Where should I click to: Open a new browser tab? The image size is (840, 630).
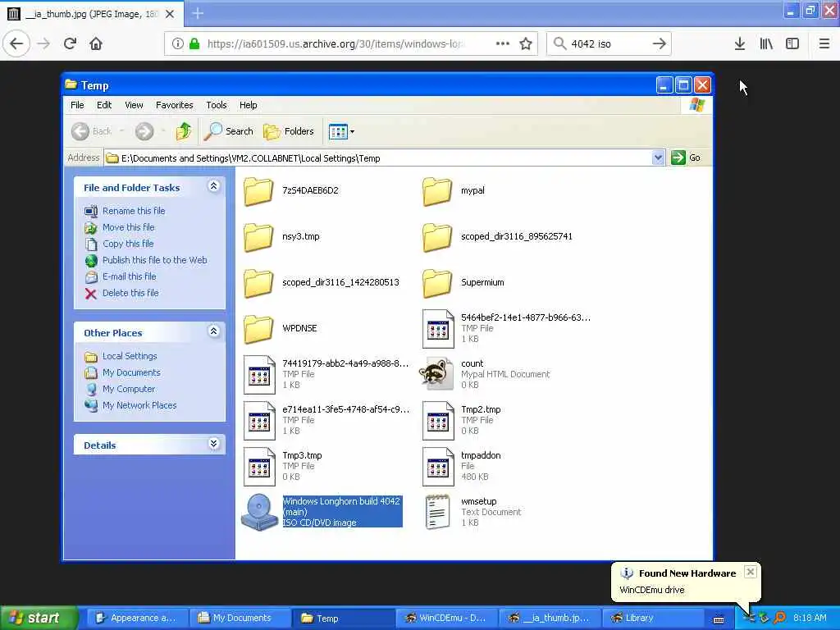pos(198,13)
